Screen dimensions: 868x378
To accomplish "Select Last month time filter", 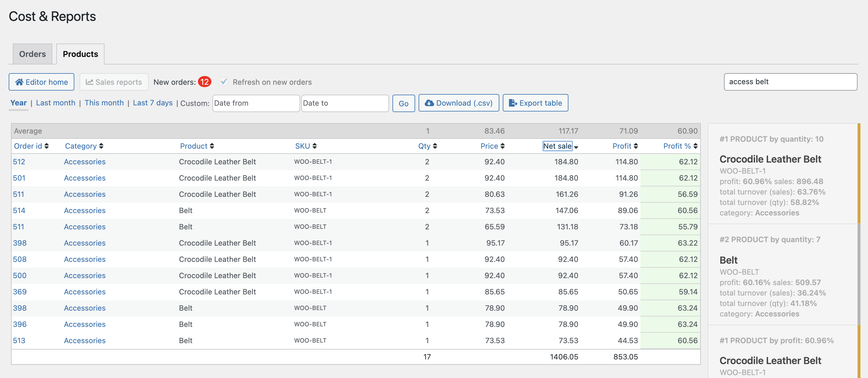I will 55,103.
